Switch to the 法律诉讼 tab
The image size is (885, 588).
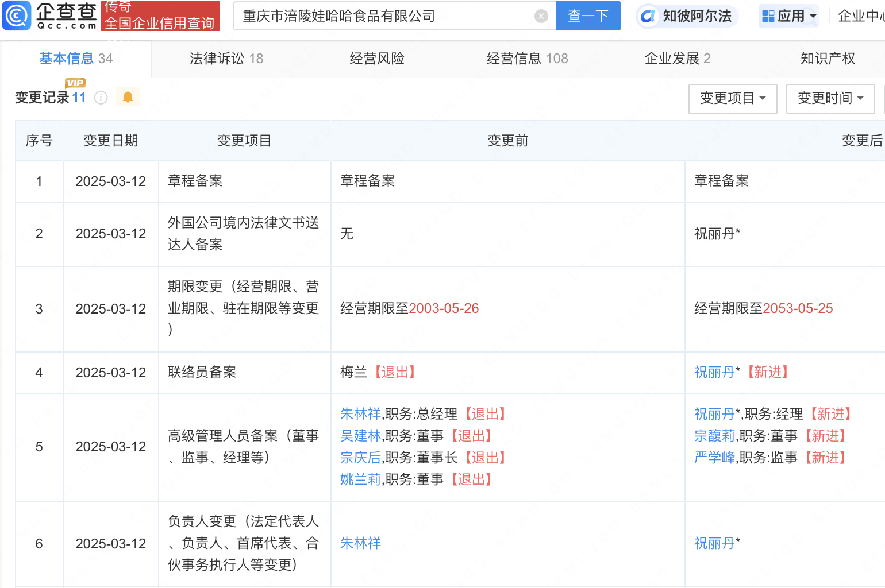tap(226, 58)
